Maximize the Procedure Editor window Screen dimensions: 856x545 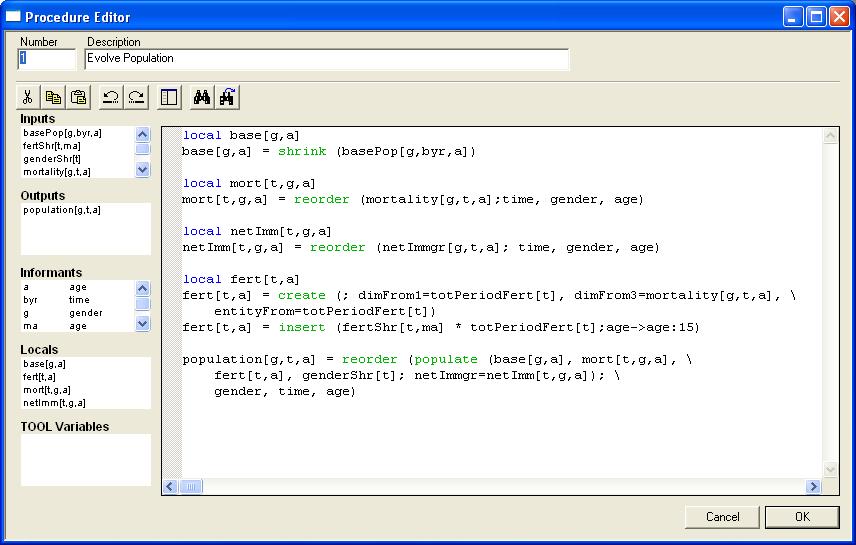click(816, 17)
